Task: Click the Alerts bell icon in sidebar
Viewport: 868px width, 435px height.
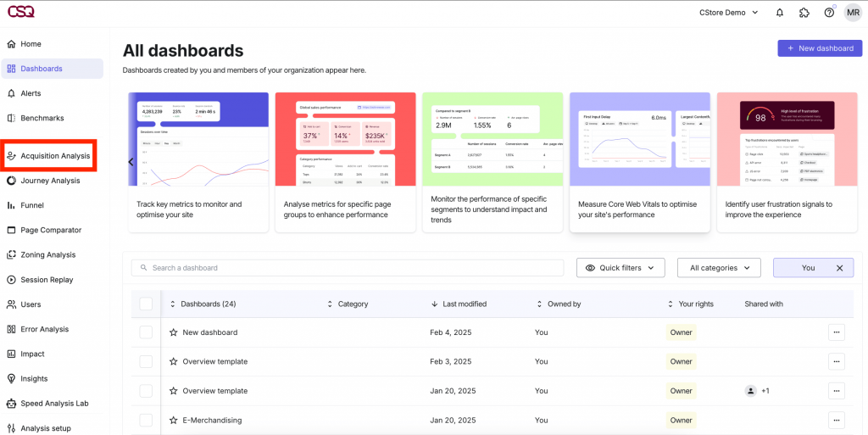Action: [x=11, y=93]
